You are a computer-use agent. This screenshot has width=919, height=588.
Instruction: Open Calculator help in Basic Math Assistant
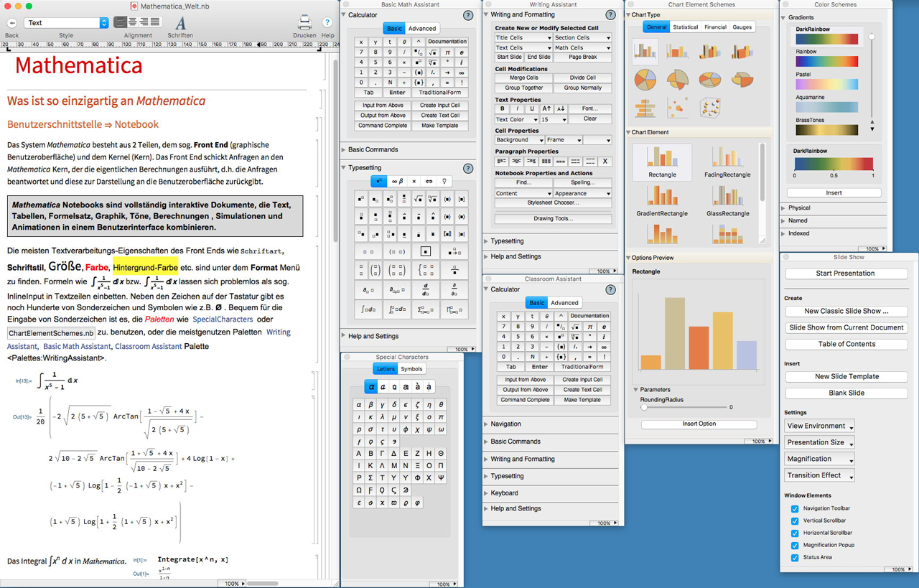pyautogui.click(x=468, y=15)
